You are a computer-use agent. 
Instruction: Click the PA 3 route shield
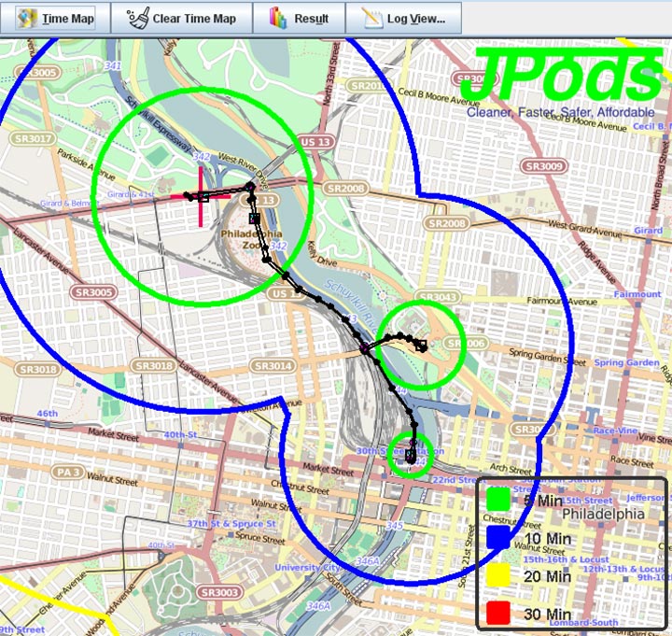tap(41, 473)
